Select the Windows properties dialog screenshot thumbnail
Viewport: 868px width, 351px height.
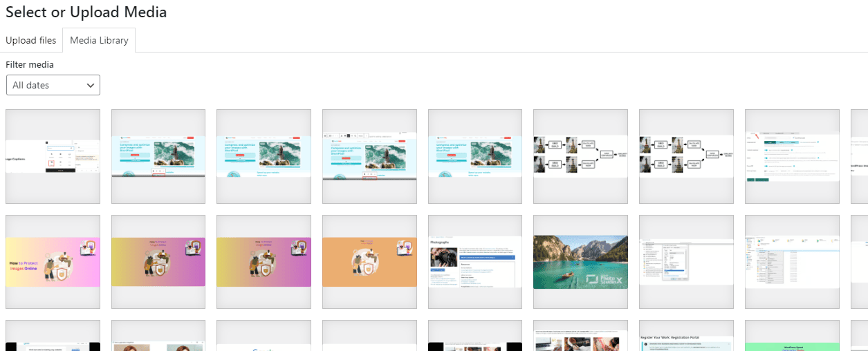pos(686,262)
